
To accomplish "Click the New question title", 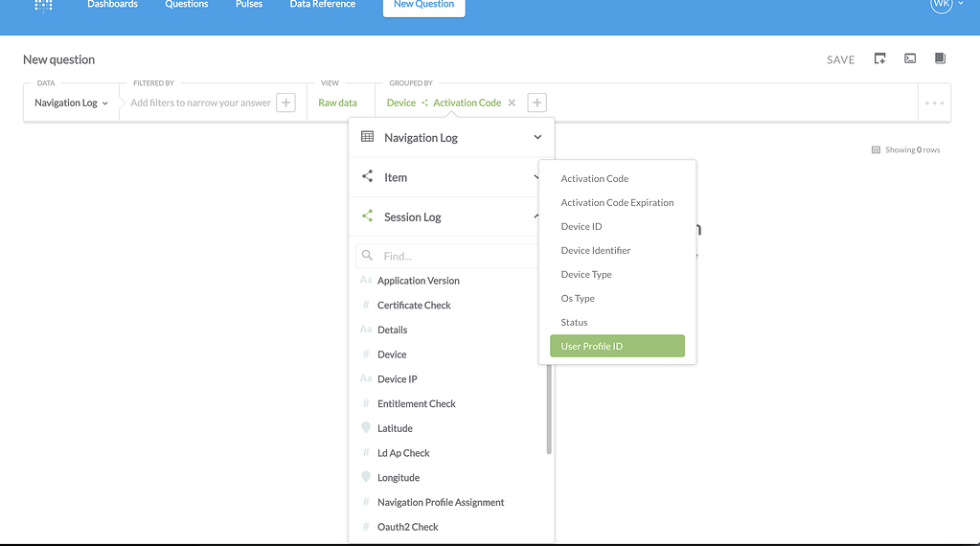I will [x=58, y=60].
